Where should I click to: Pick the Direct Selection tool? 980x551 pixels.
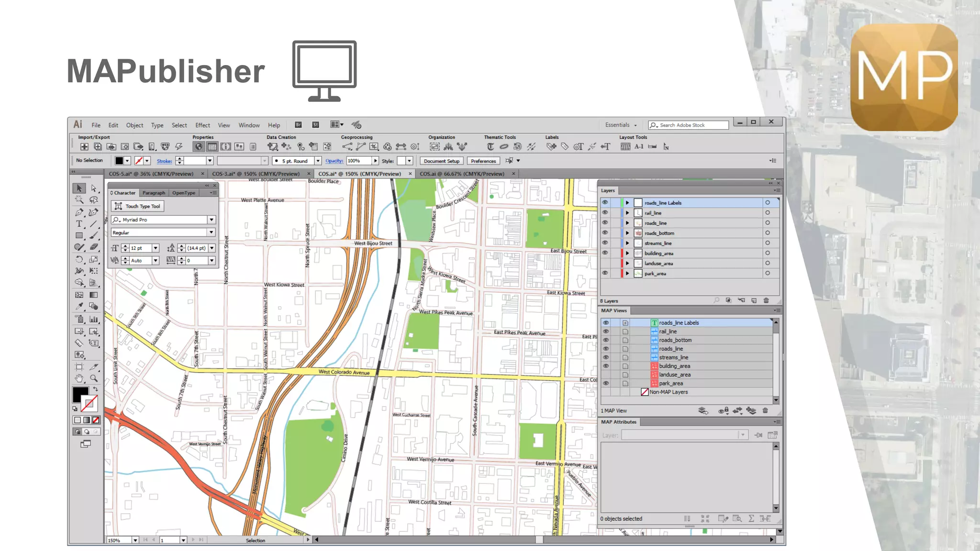coord(94,188)
